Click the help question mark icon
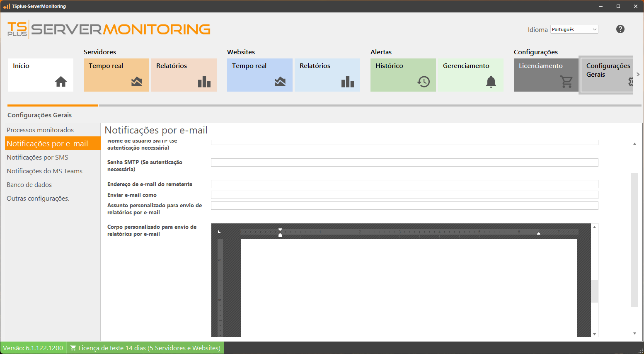Viewport: 644px width, 354px height. (620, 29)
